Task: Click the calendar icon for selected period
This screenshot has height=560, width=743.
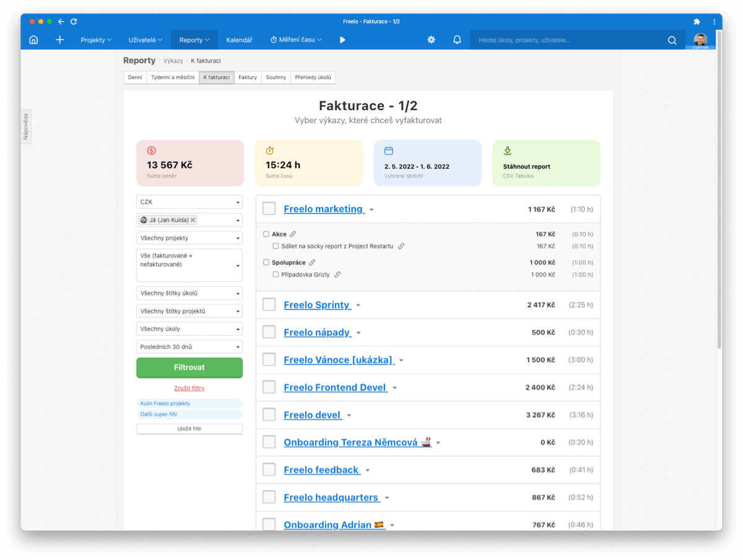Action: pyautogui.click(x=389, y=150)
